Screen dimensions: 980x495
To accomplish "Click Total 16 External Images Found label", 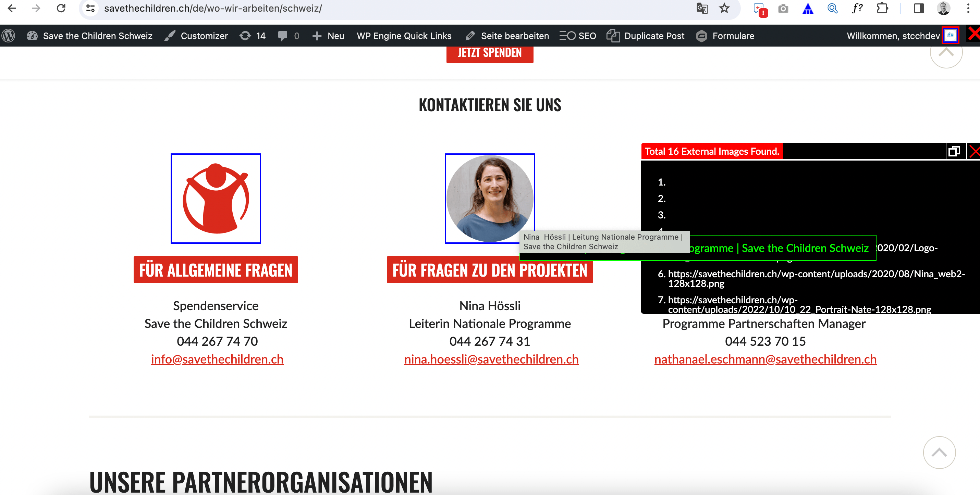I will tap(712, 151).
